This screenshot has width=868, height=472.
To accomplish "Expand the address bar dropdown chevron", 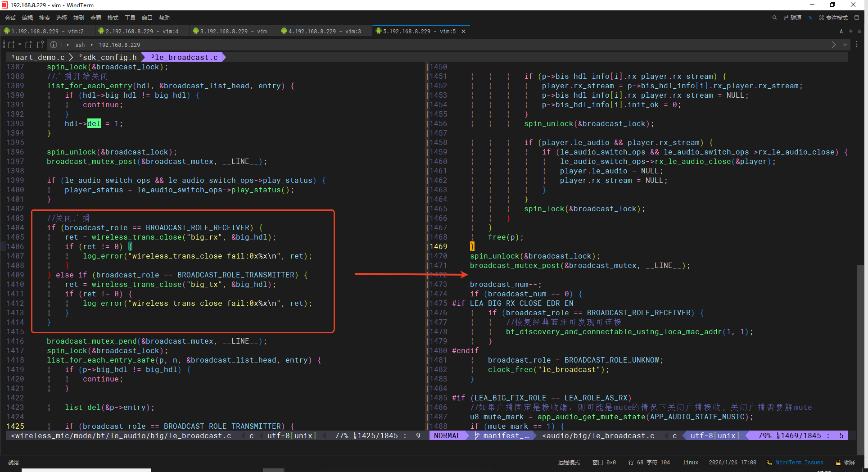I will click(845, 45).
